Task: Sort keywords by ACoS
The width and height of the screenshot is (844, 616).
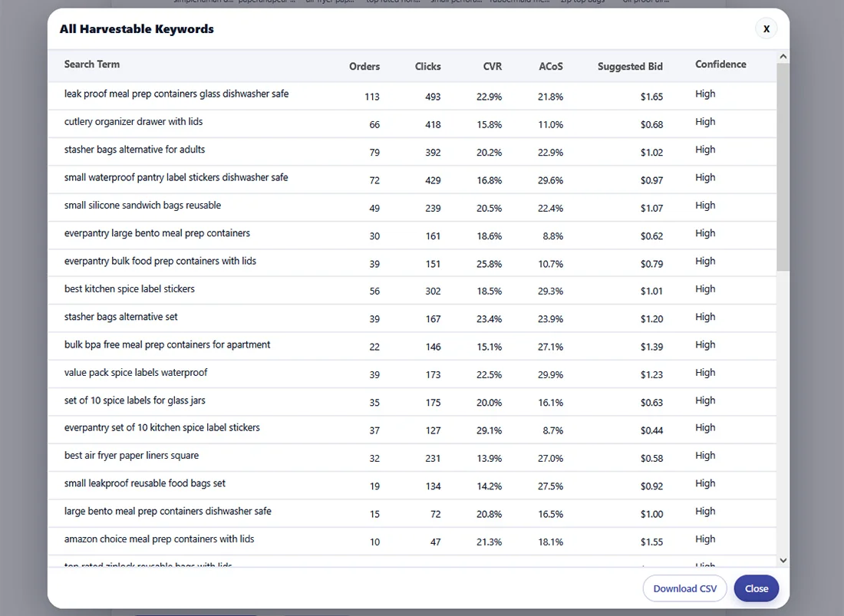Action: click(x=551, y=67)
